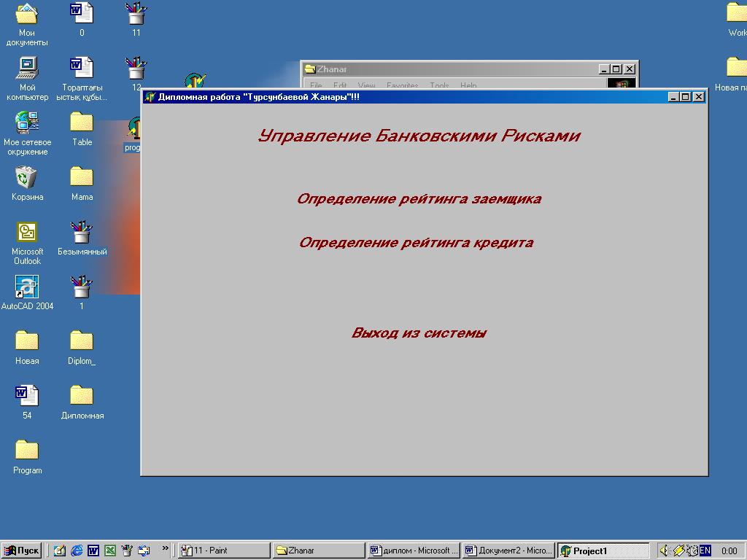Click Выход из системы to exit
This screenshot has width=747, height=560.
419,333
